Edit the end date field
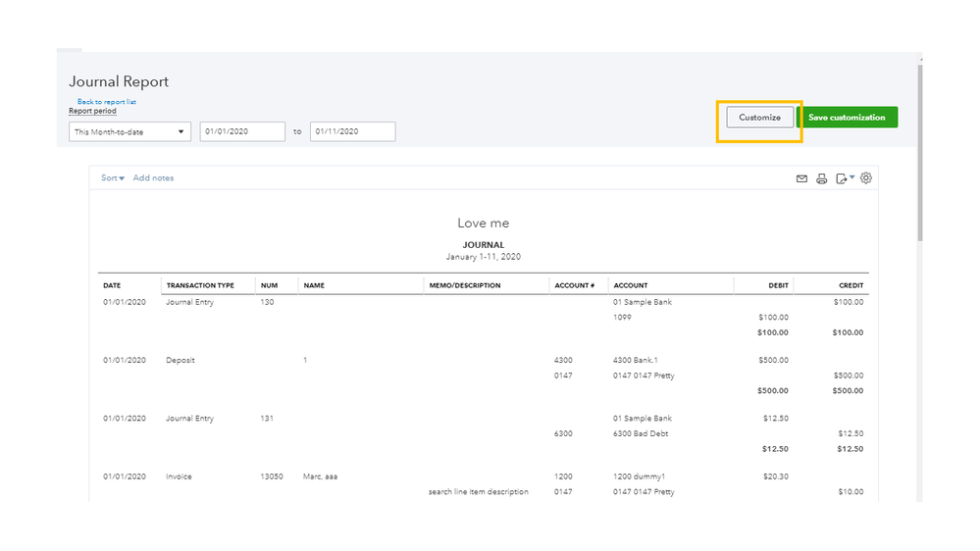The image size is (980, 551). pyautogui.click(x=352, y=131)
